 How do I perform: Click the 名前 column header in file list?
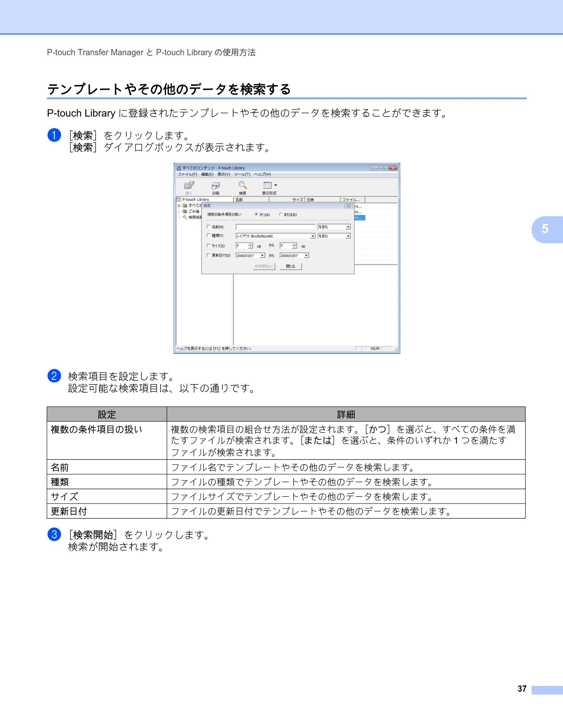pos(251,200)
